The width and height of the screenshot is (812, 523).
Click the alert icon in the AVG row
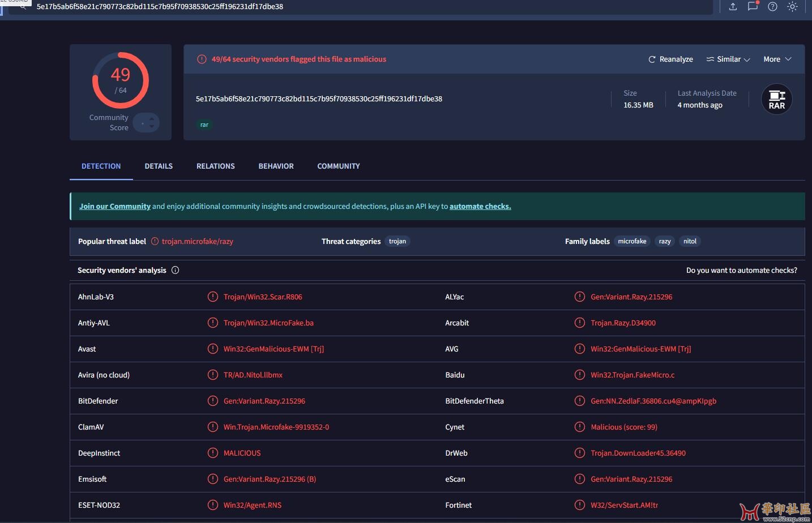[580, 349]
